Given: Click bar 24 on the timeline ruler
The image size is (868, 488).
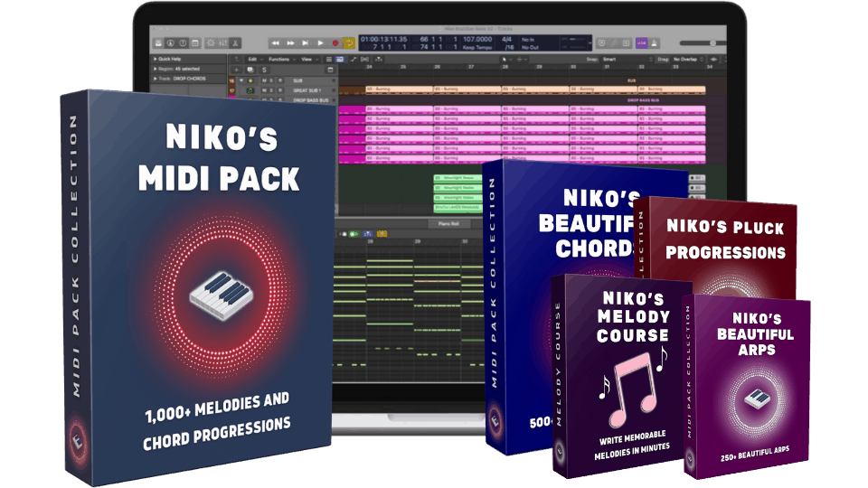Looking at the screenshot, I should [369, 67].
